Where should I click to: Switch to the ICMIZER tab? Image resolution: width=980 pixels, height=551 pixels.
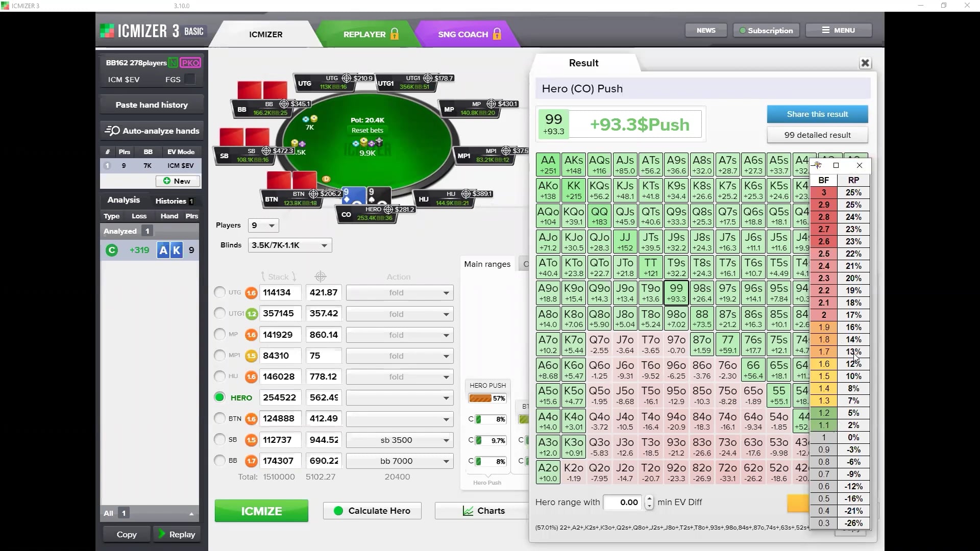tap(265, 34)
